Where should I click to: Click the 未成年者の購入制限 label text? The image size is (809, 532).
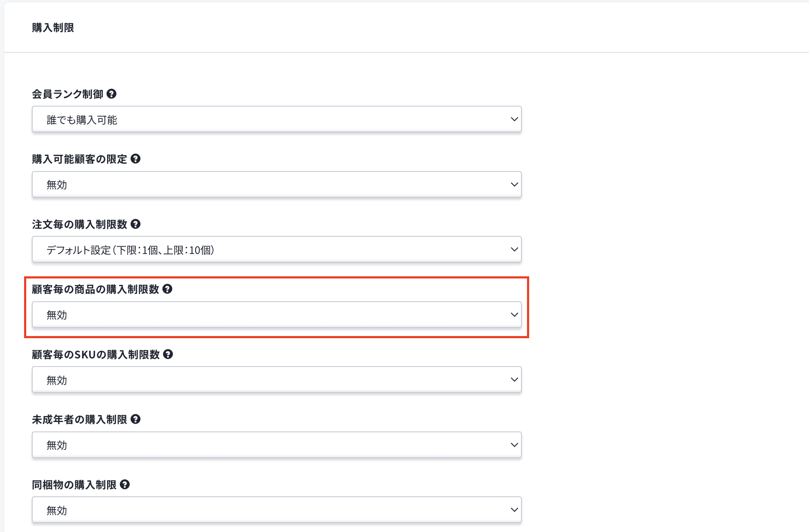pos(80,419)
